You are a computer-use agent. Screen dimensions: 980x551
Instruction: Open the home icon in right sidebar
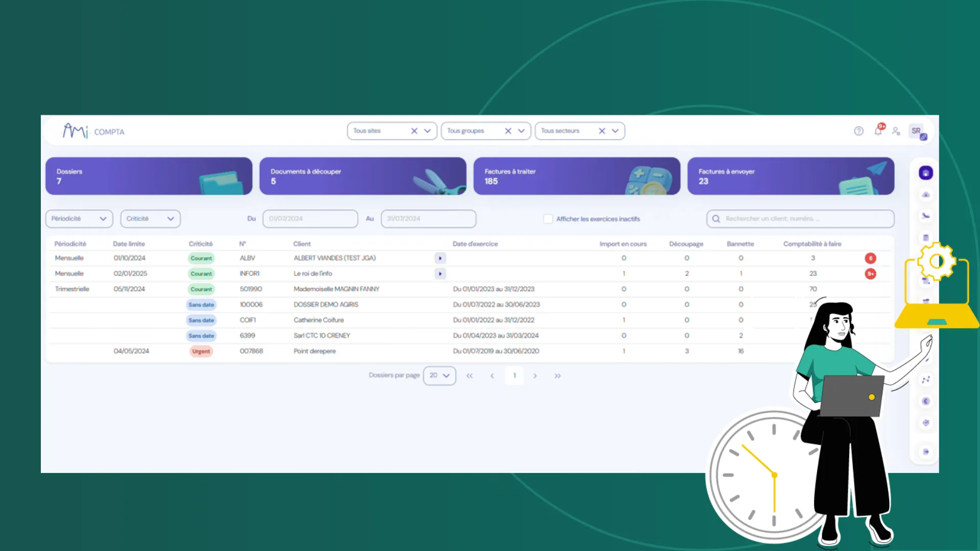[x=925, y=173]
